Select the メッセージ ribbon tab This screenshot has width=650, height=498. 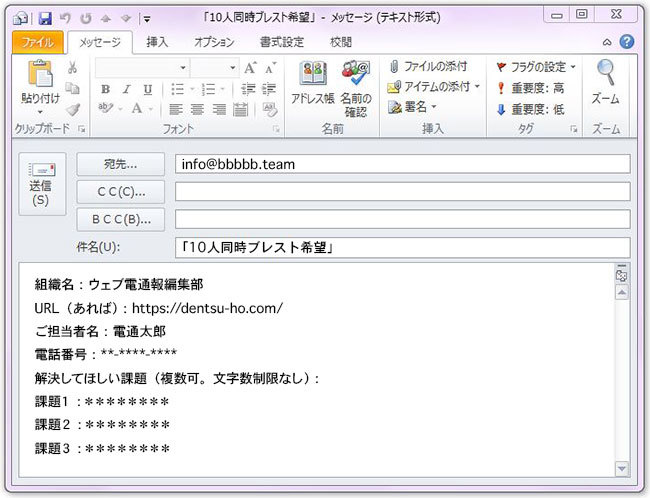pos(100,42)
